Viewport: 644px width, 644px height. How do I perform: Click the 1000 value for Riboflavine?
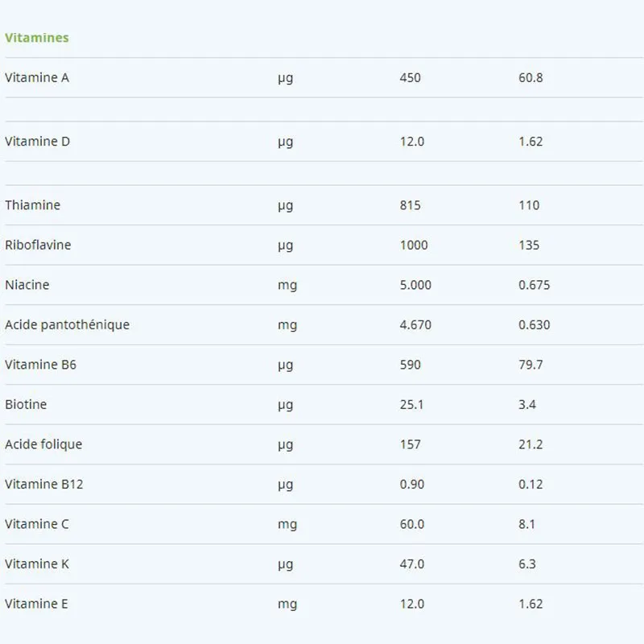pyautogui.click(x=414, y=245)
